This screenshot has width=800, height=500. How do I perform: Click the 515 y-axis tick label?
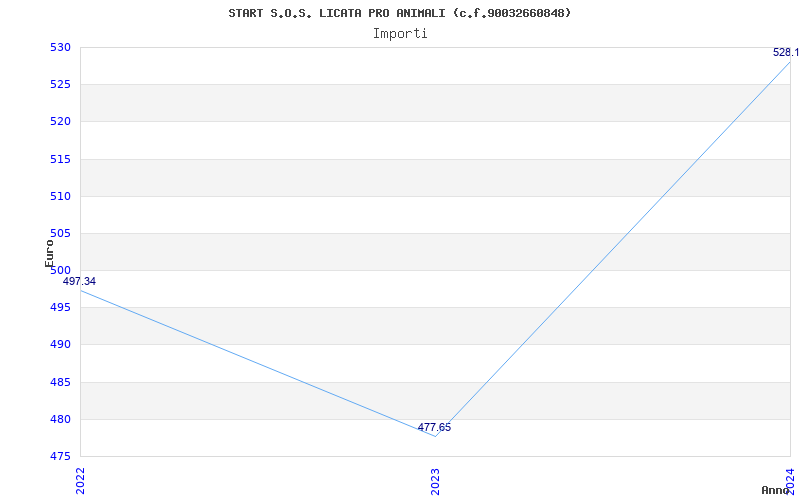point(59,159)
